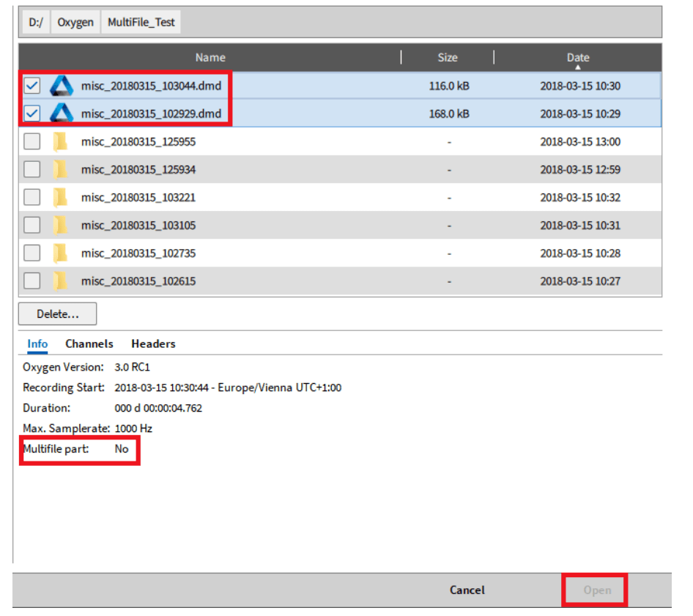
Task: Click folder icon for misc_20180315_103221
Action: pos(60,198)
